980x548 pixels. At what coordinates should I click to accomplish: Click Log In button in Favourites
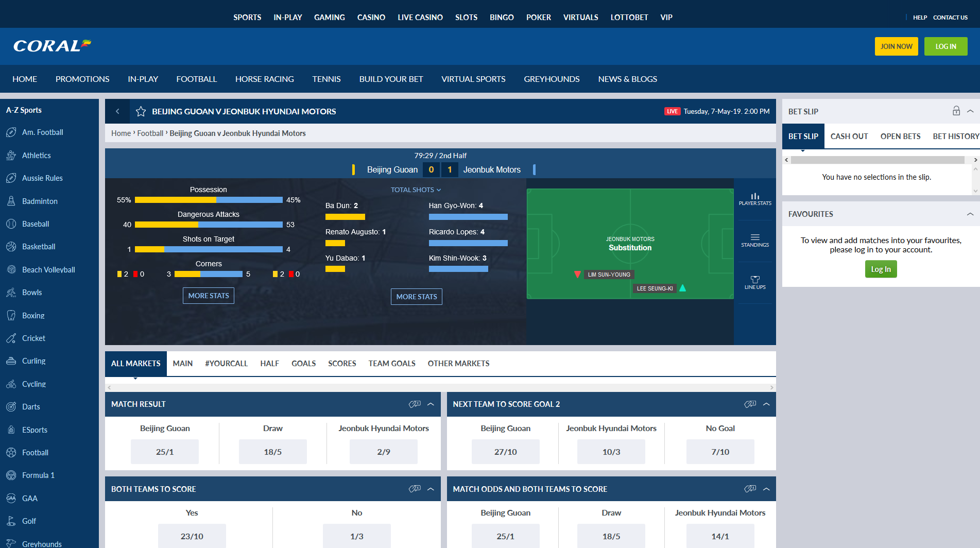pyautogui.click(x=881, y=269)
